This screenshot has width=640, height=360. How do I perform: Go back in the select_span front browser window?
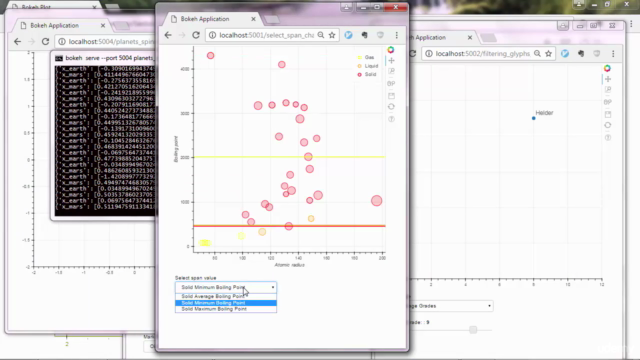(168, 35)
